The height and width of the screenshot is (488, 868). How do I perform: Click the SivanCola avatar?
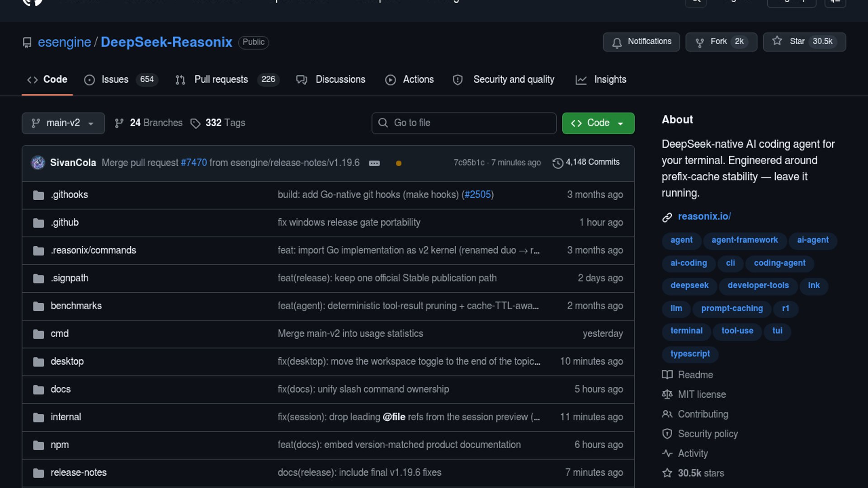tap(38, 163)
